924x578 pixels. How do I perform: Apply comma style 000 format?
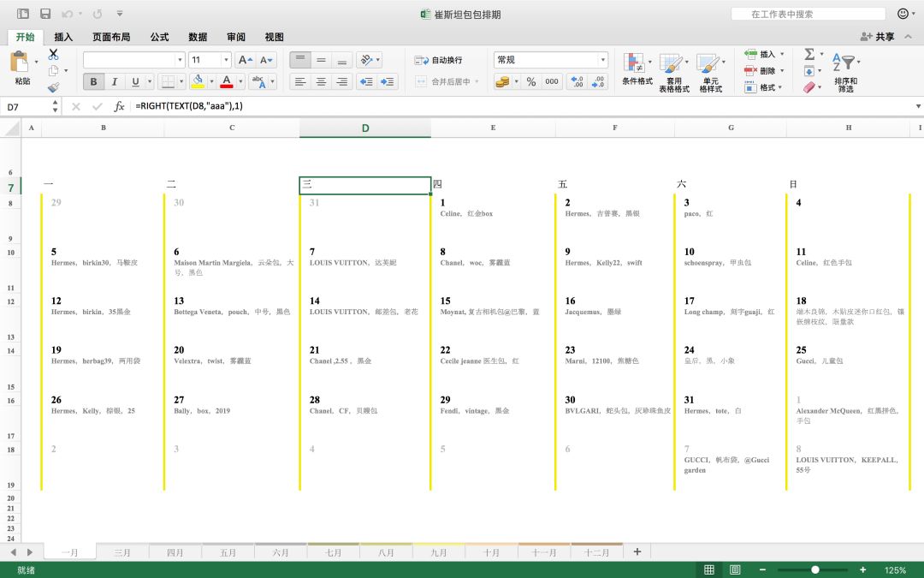[552, 81]
